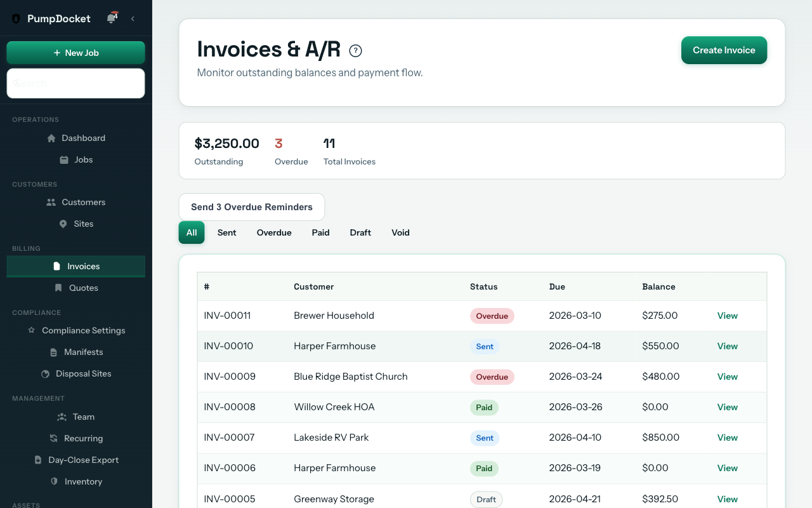Filter invoices by Draft status
The height and width of the screenshot is (508, 812).
point(360,232)
